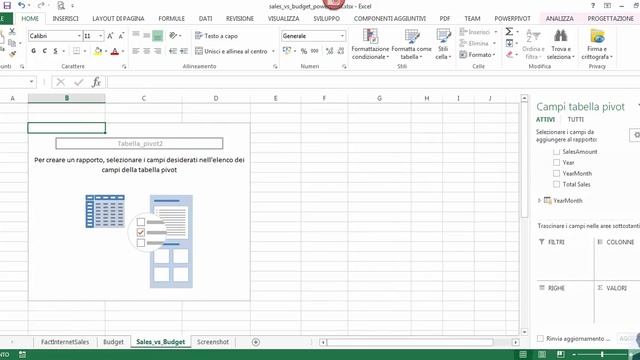Add a new sheet with plus button
This screenshot has height=360, width=640.
coord(256,342)
